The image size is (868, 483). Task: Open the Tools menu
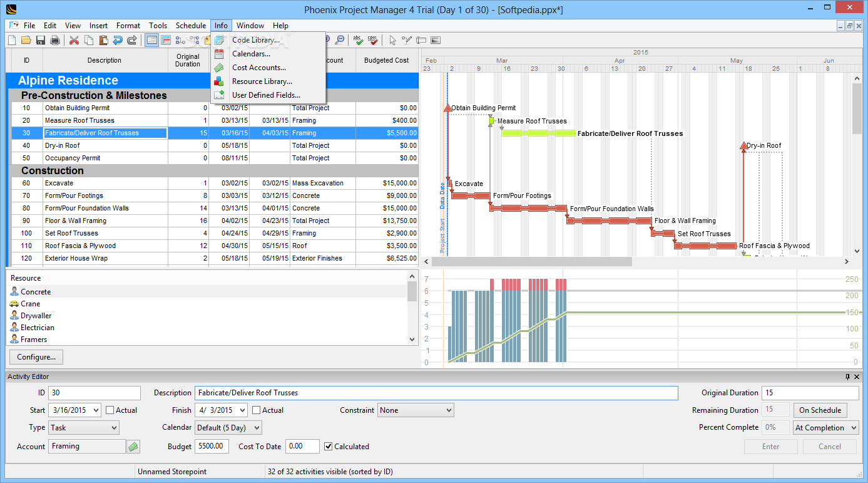click(x=158, y=26)
